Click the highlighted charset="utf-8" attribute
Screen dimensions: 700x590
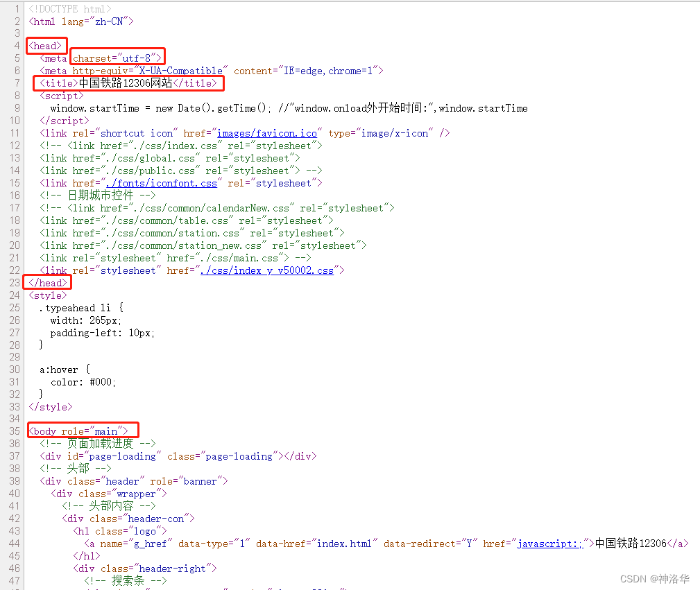pyautogui.click(x=117, y=58)
